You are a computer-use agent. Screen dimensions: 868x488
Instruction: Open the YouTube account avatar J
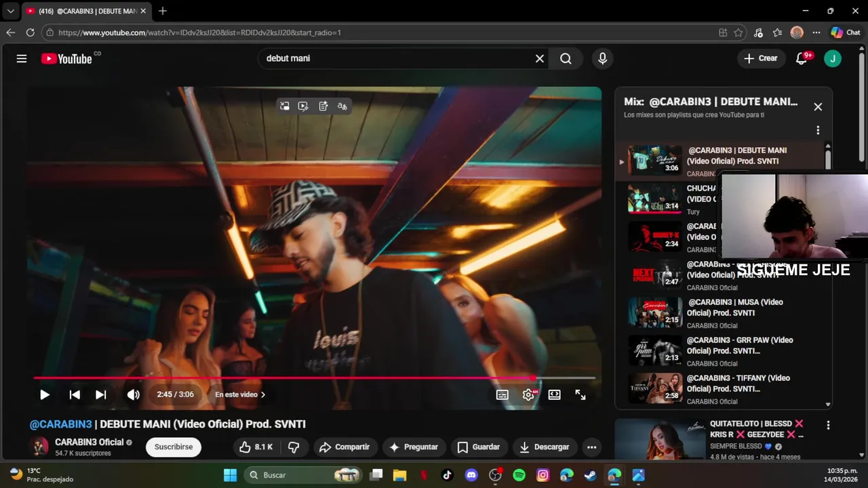[833, 58]
